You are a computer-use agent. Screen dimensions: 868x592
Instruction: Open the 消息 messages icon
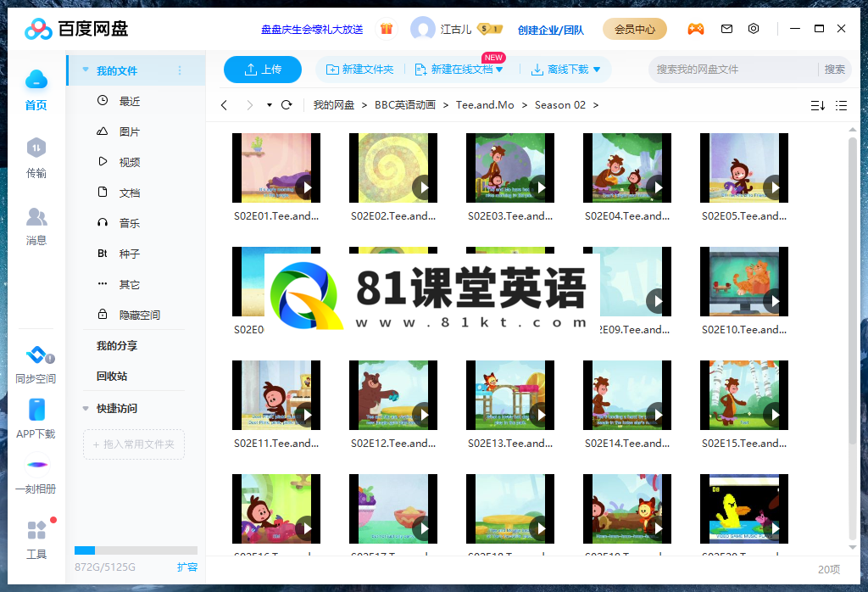tap(36, 216)
